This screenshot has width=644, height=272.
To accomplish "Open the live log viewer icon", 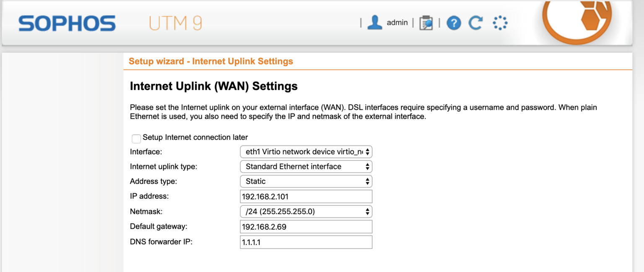I will coord(426,22).
